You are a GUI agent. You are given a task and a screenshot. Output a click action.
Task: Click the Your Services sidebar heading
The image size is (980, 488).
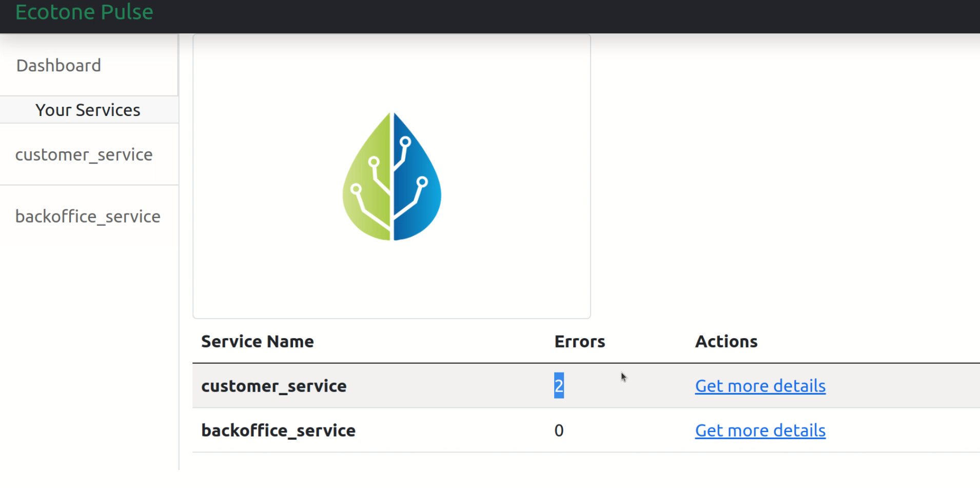[88, 110]
